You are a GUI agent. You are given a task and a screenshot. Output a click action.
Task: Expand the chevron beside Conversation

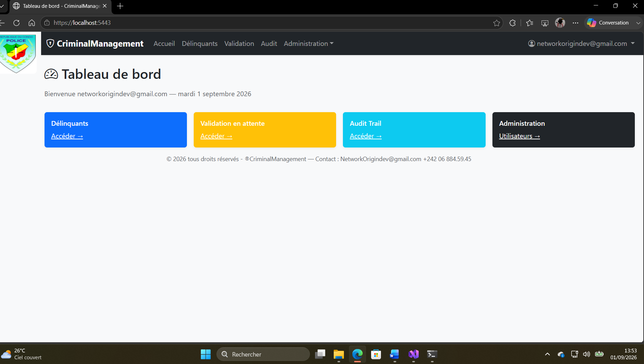(638, 23)
